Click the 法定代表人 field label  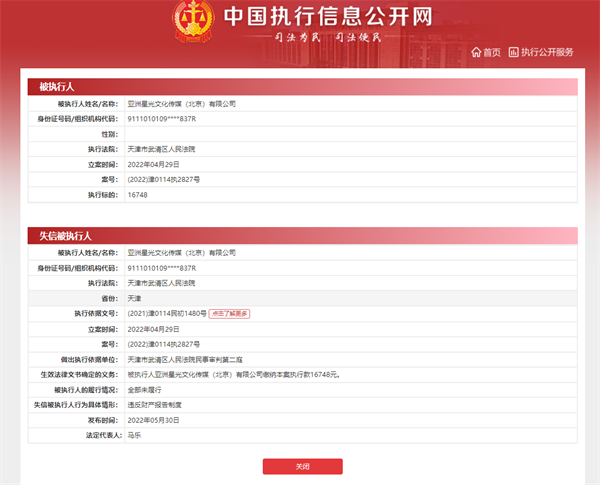pos(104,435)
